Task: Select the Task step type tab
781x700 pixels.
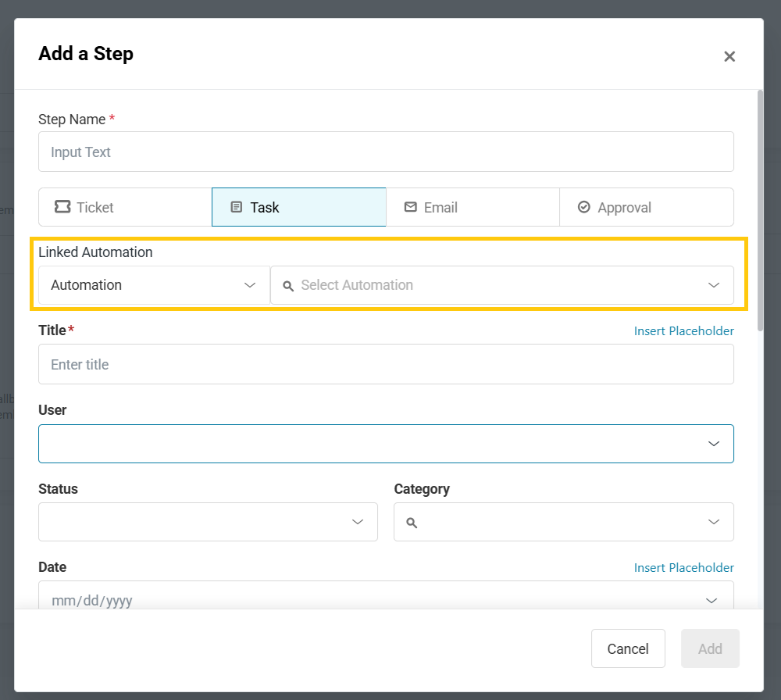Action: [x=299, y=207]
